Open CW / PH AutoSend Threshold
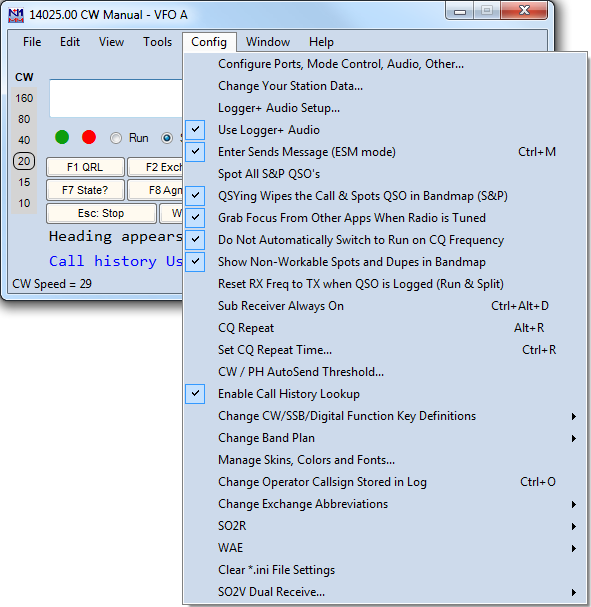 (x=385, y=372)
